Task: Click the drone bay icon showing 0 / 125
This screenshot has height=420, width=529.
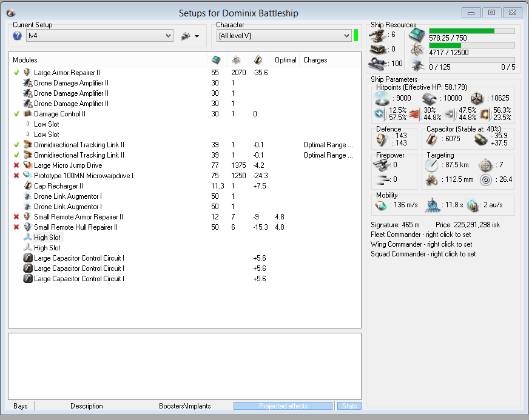Action: [x=417, y=64]
